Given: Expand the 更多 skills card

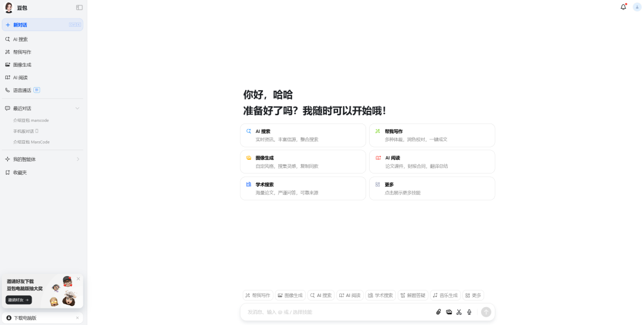Looking at the screenshot, I should pos(432,188).
